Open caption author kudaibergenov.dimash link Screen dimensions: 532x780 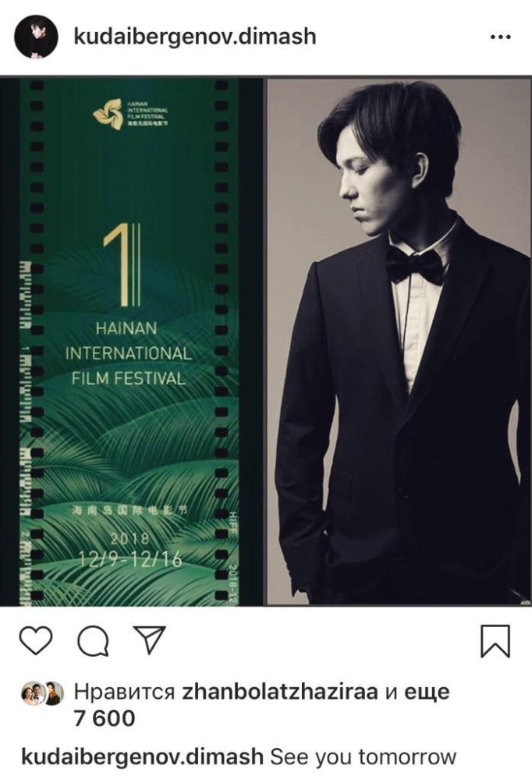(x=142, y=757)
